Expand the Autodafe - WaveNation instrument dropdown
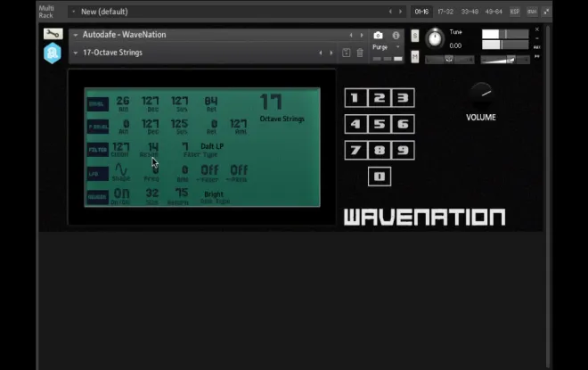Image resolution: width=588 pixels, height=370 pixels. pos(76,35)
